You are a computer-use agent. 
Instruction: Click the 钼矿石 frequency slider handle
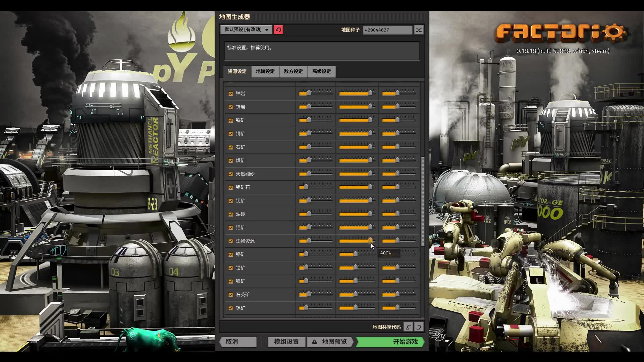tap(306, 187)
